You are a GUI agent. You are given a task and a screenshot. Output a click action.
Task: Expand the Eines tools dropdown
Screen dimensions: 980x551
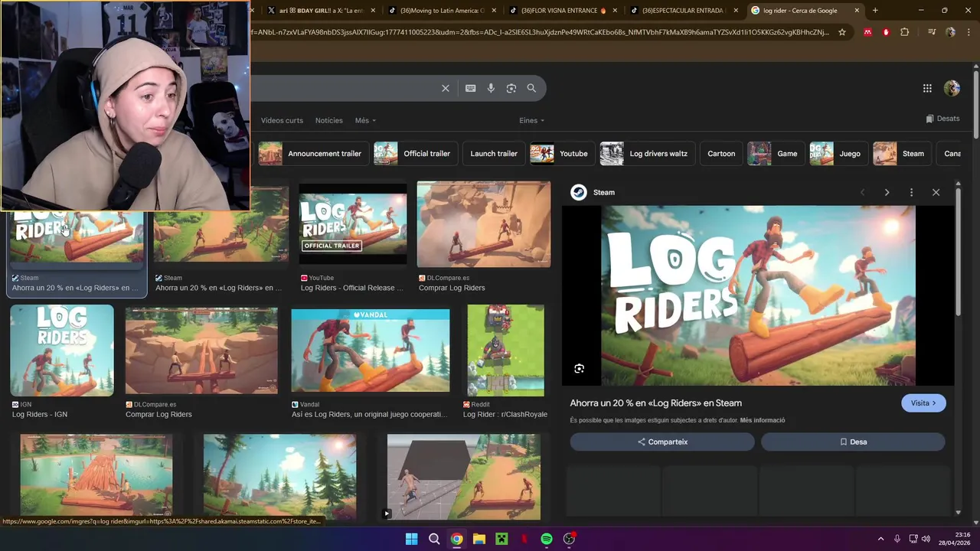click(x=531, y=120)
